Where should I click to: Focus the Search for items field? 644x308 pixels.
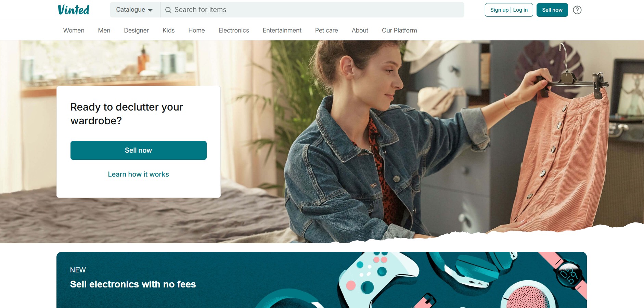coord(312,10)
